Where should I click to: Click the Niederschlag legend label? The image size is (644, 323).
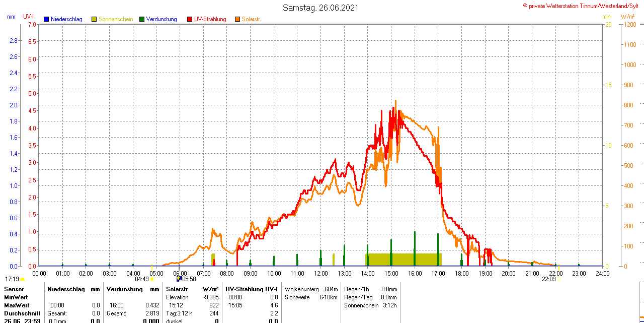point(66,19)
